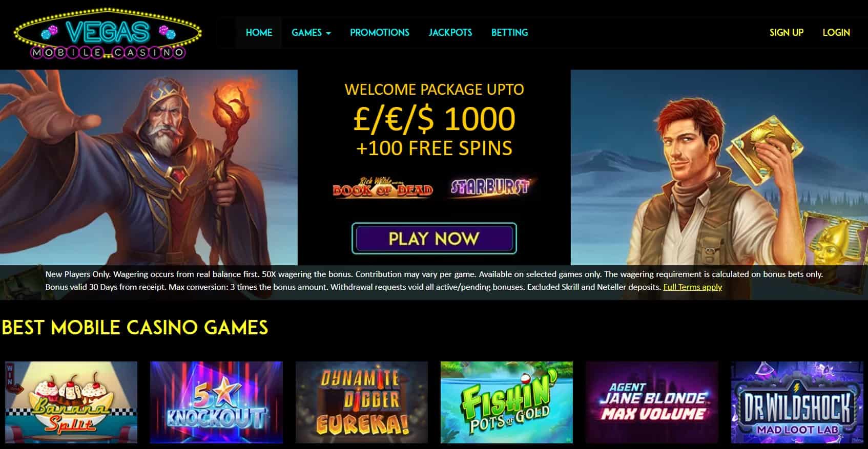Open the Book of Dead logo
This screenshot has height=449, width=868.
click(383, 187)
